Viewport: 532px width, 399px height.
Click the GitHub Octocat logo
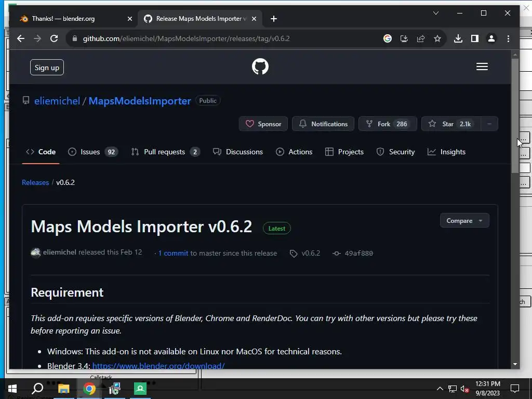tap(260, 66)
